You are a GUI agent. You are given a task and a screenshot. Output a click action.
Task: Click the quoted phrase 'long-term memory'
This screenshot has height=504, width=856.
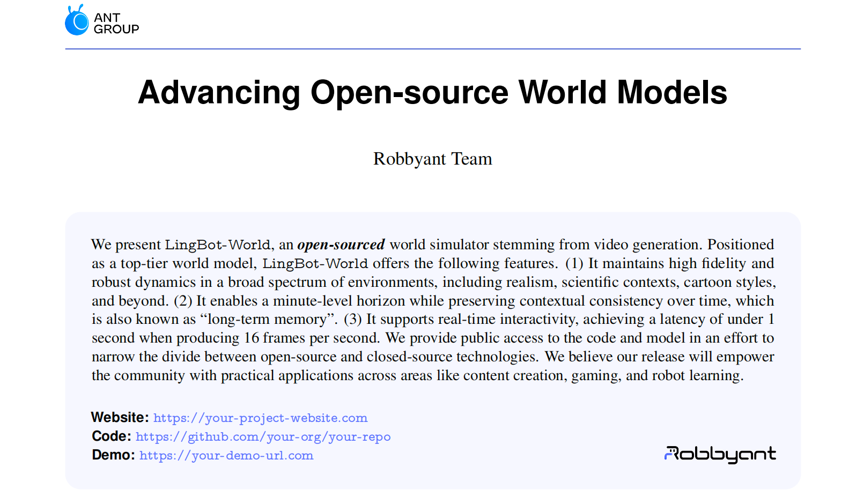pos(267,320)
